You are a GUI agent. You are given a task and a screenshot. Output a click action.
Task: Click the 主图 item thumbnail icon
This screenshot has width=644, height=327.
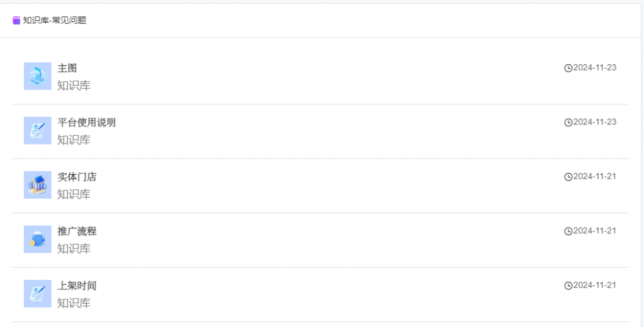(x=38, y=76)
